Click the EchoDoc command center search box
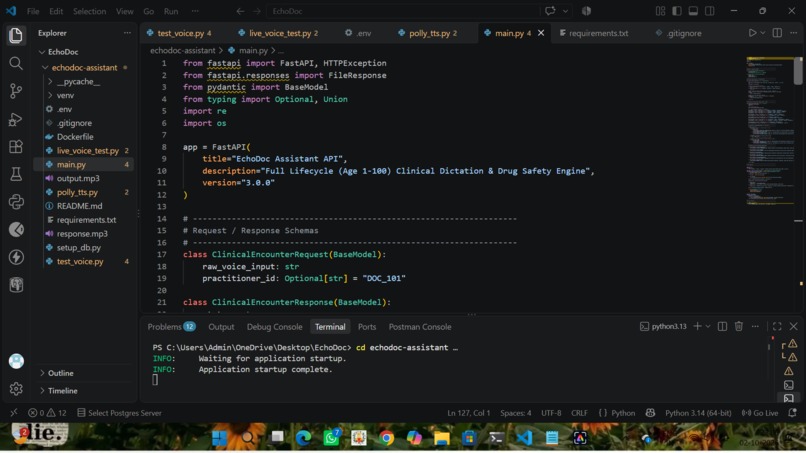Image resolution: width=806 pixels, height=453 pixels. click(x=402, y=11)
